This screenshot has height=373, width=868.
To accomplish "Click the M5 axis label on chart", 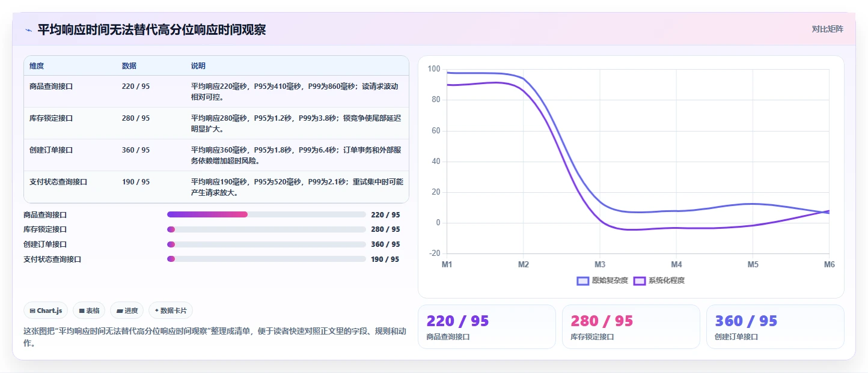I will [753, 264].
